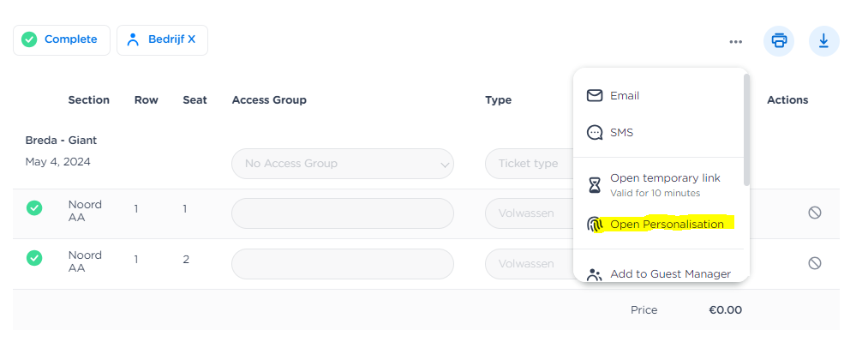The height and width of the screenshot is (348, 868).
Task: Click the cancel icon for seat 2
Action: 814,263
